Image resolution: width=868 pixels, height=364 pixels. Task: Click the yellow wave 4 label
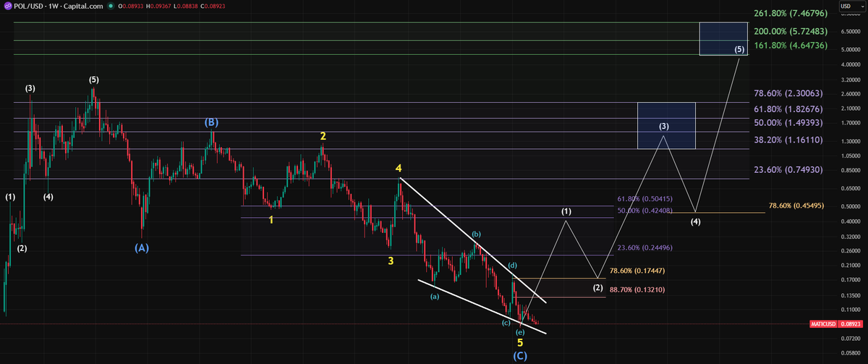(x=399, y=168)
